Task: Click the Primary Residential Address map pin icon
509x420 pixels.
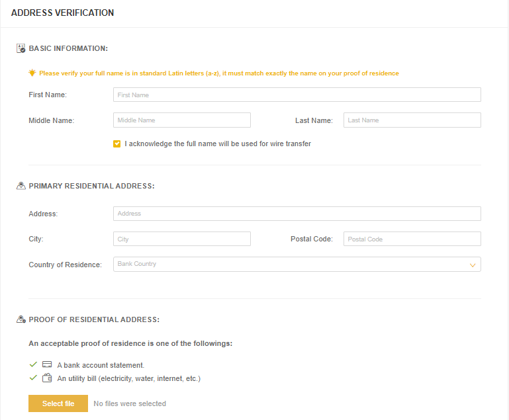Action: point(21,186)
